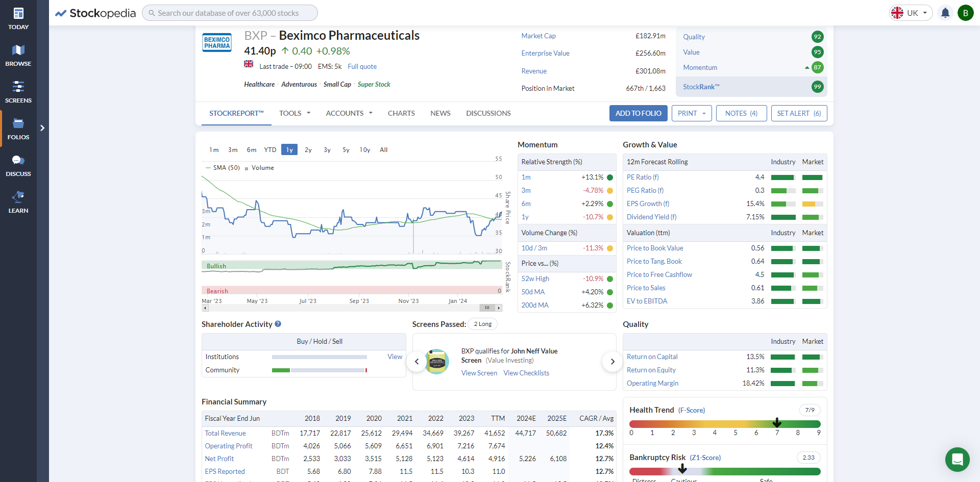Click the Super Stock label

click(x=374, y=84)
